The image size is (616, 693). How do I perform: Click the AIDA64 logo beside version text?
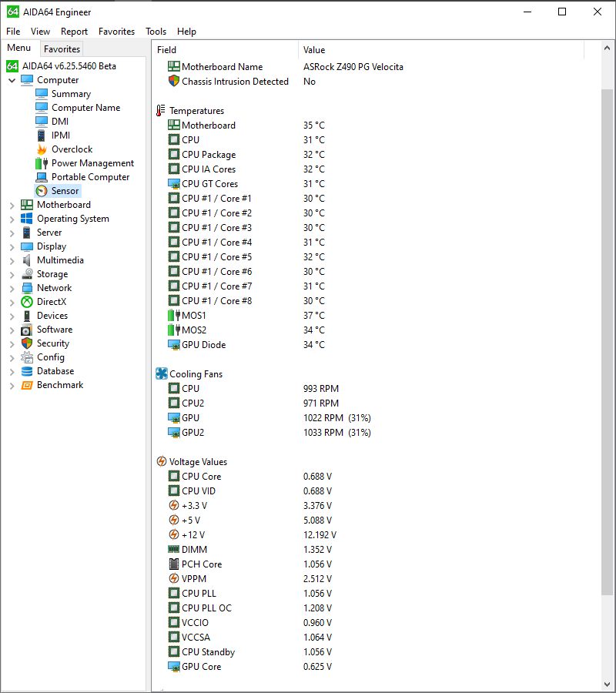[12, 65]
